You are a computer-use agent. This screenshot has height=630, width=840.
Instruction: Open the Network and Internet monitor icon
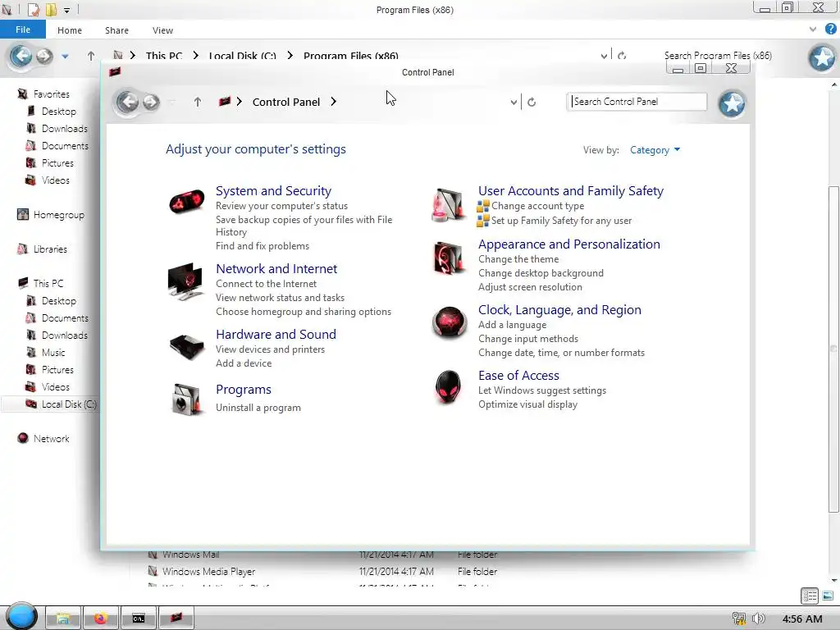pyautogui.click(x=185, y=281)
